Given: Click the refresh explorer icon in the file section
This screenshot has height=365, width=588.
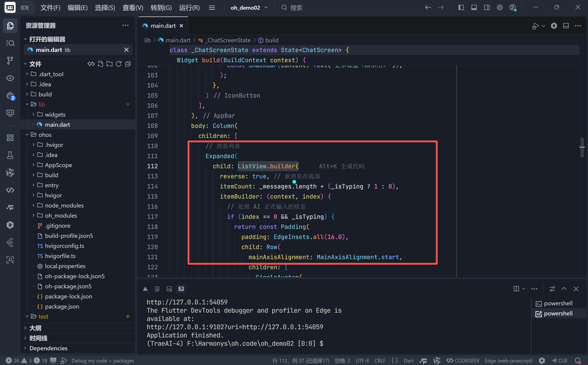Looking at the screenshot, I should [x=118, y=64].
